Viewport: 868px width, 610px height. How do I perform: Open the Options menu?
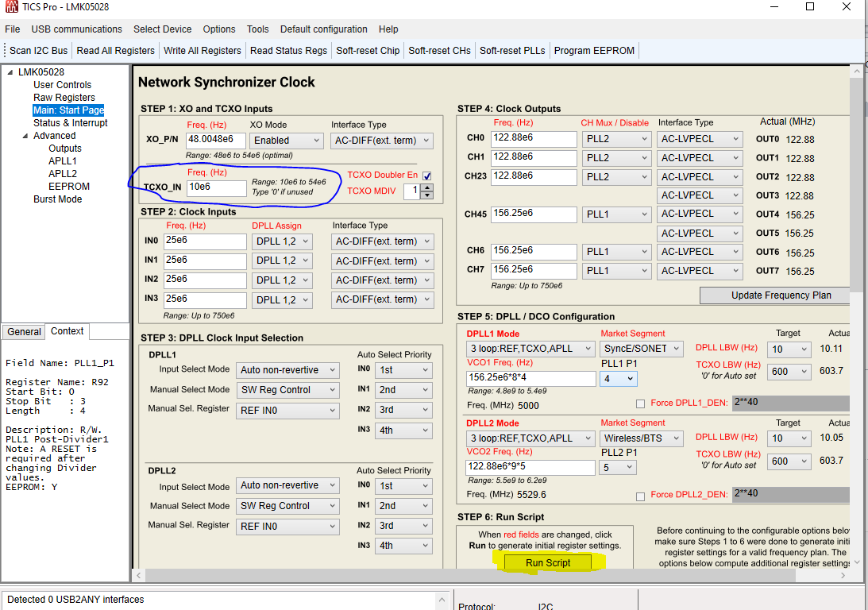coord(218,29)
